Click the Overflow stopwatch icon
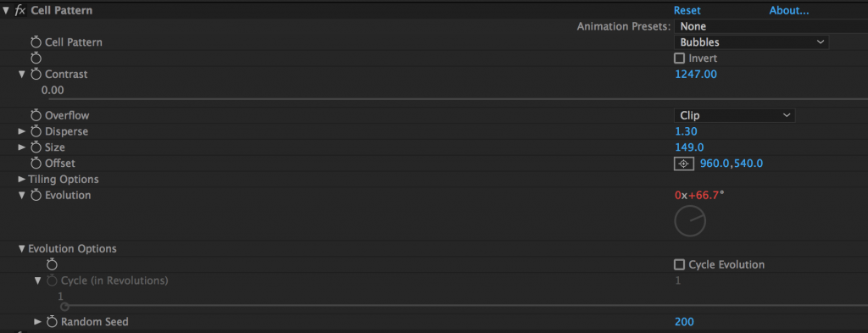Image resolution: width=868 pixels, height=333 pixels. tap(36, 115)
